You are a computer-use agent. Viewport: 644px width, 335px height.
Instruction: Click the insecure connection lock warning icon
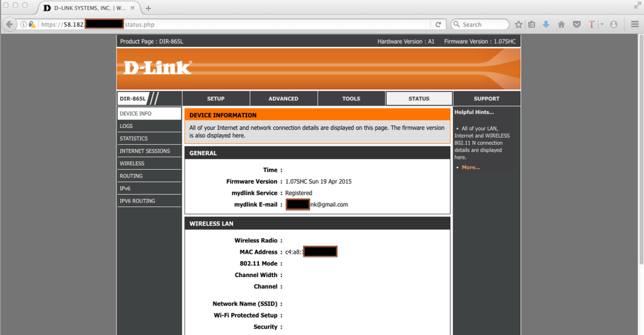pyautogui.click(x=32, y=24)
